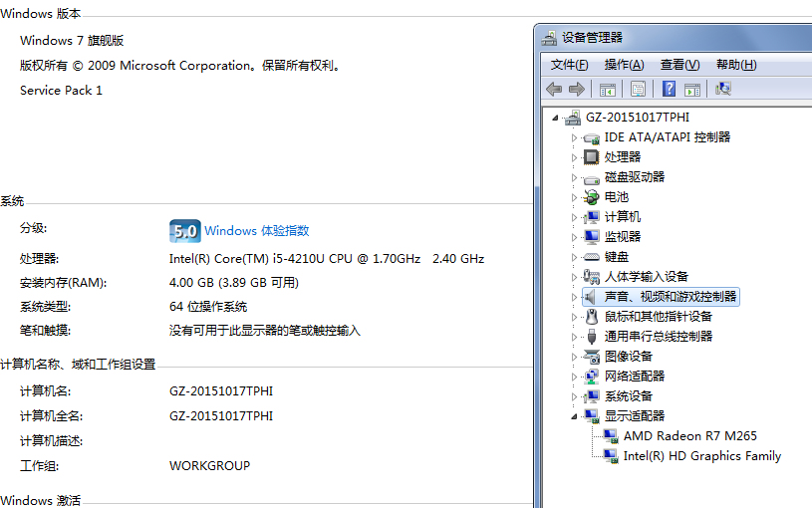Click the Windows 7 旗舰版 edition text

[72, 41]
